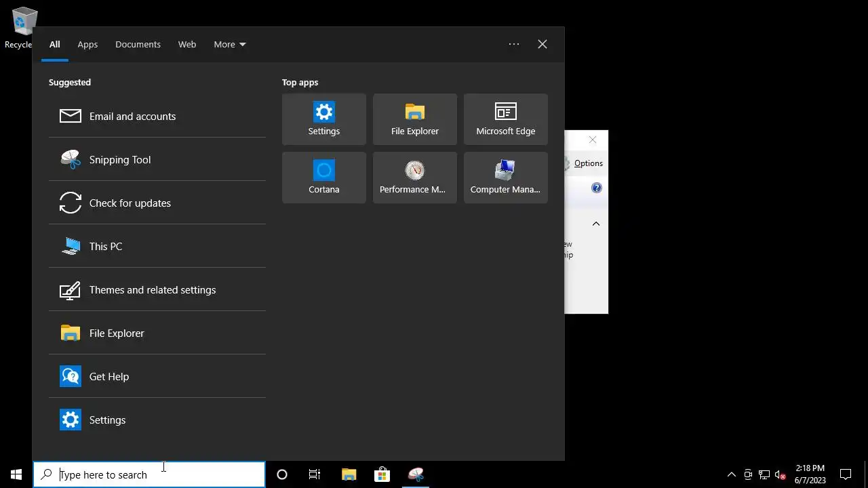Image resolution: width=868 pixels, height=488 pixels.
Task: Switch to the Web search tab
Action: pyautogui.click(x=187, y=44)
